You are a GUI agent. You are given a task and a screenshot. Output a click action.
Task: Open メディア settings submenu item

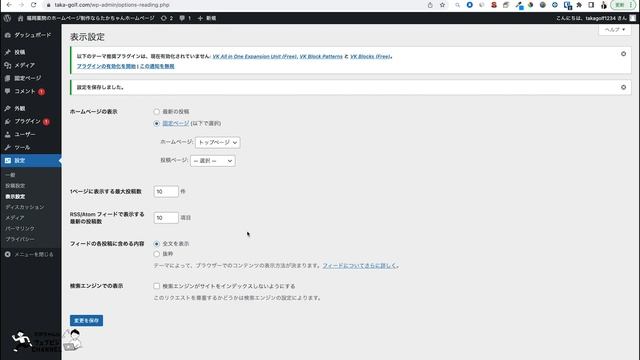(x=15, y=218)
